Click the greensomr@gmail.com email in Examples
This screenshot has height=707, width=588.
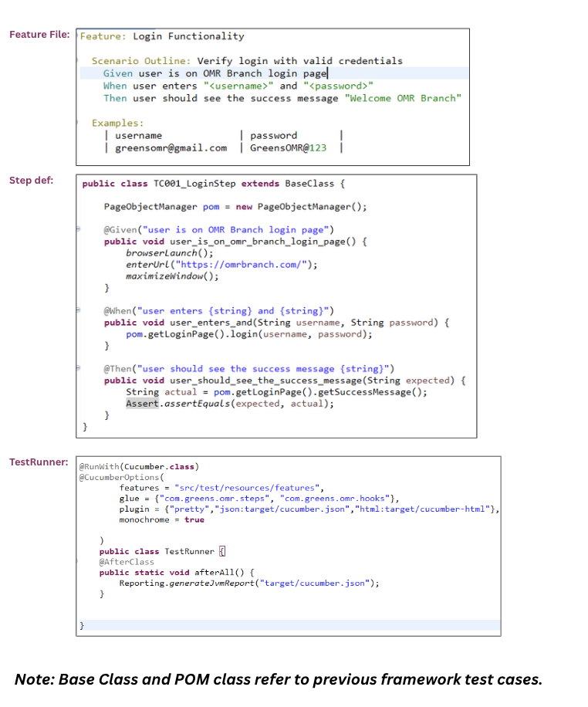[x=171, y=147]
